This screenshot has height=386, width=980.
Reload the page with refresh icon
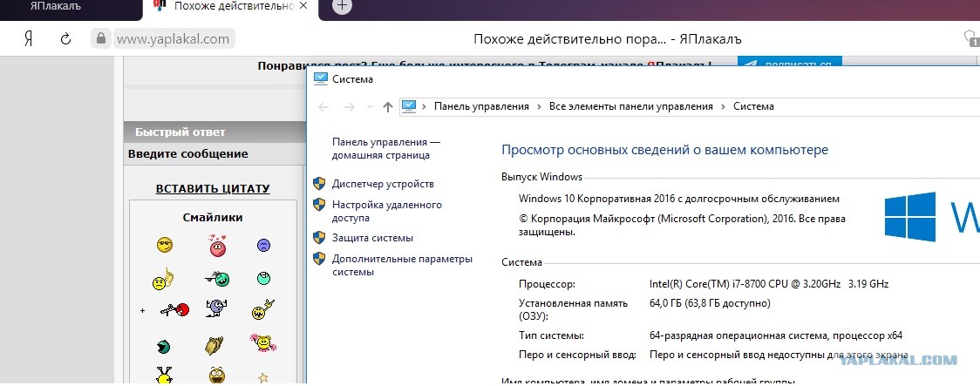[x=65, y=38]
